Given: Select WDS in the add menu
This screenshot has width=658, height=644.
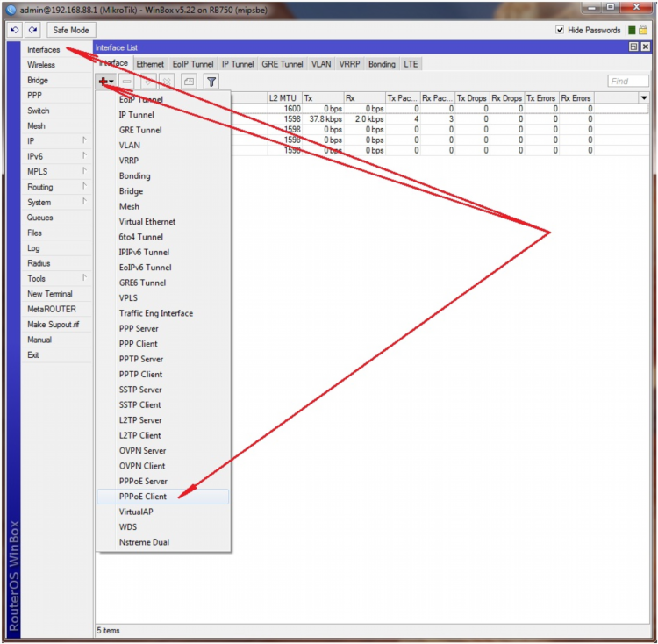Looking at the screenshot, I should click(x=163, y=527).
